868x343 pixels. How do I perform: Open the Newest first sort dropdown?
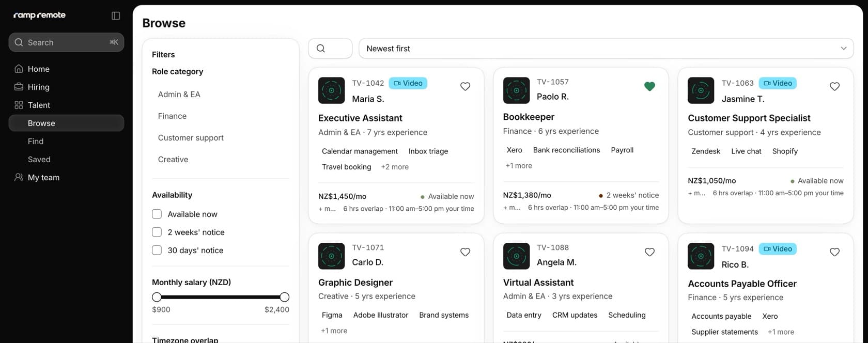606,49
